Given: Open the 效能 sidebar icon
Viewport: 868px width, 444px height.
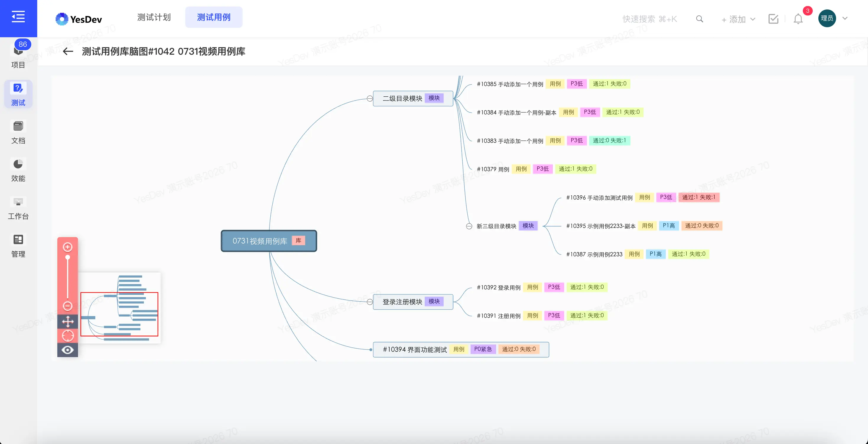Looking at the screenshot, I should (18, 170).
